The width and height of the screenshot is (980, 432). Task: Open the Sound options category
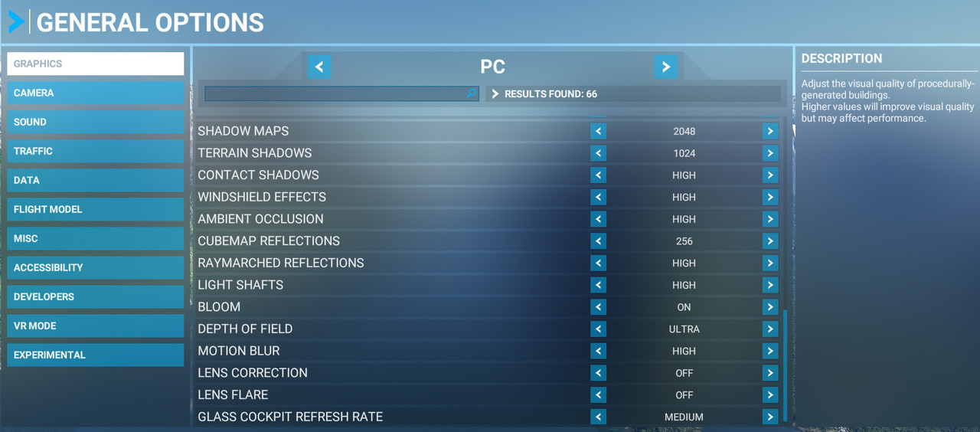click(x=96, y=122)
